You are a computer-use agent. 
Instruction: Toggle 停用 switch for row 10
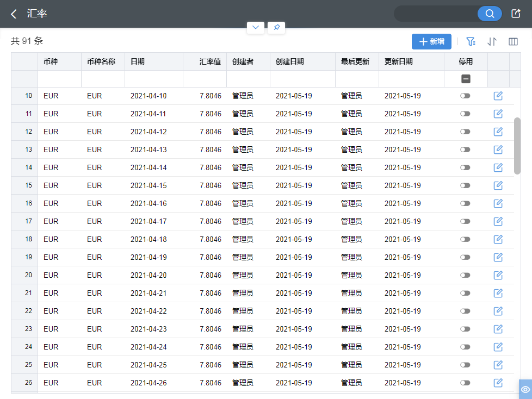tap(465, 96)
